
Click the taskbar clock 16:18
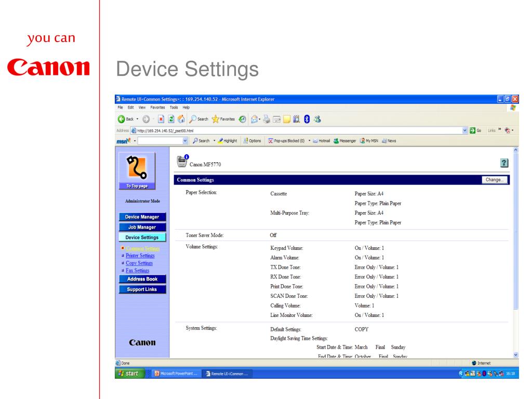click(x=510, y=374)
